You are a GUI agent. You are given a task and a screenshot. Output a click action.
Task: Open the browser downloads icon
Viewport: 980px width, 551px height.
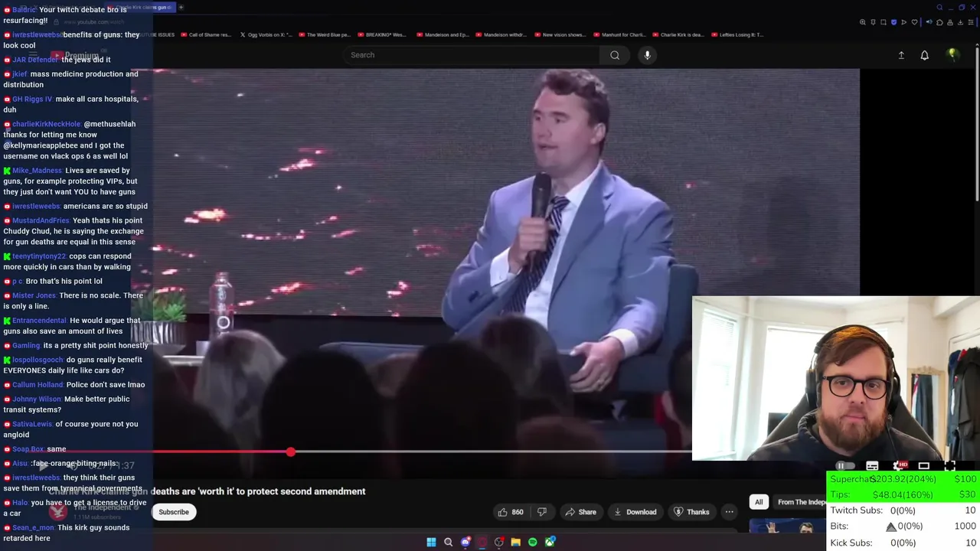(960, 22)
